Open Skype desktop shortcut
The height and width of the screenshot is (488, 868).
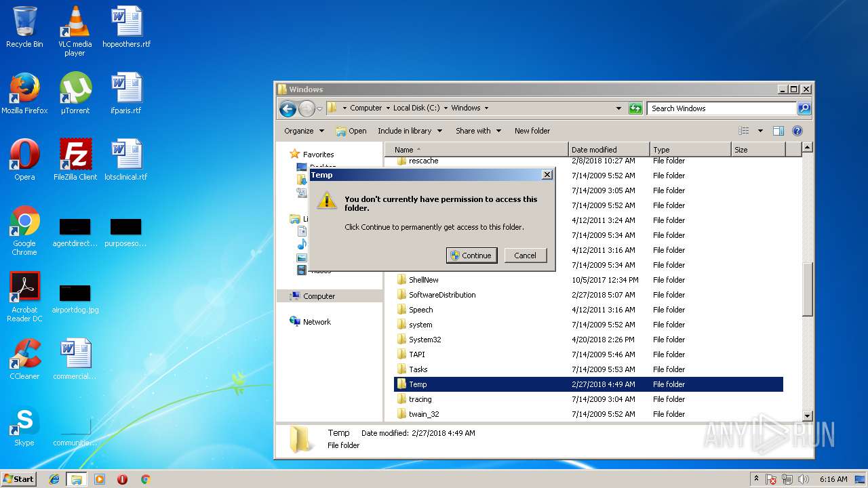pyautogui.click(x=24, y=426)
